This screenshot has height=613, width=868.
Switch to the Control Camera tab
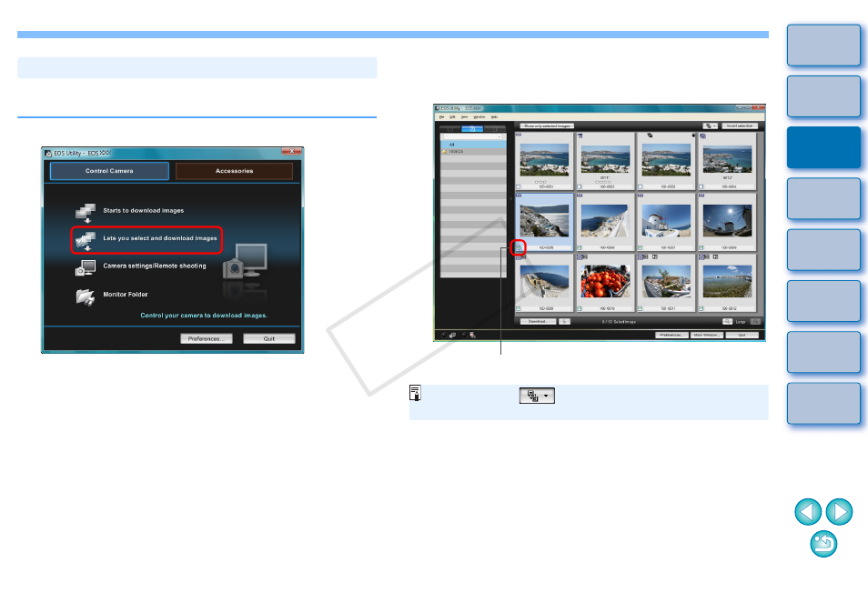(109, 171)
